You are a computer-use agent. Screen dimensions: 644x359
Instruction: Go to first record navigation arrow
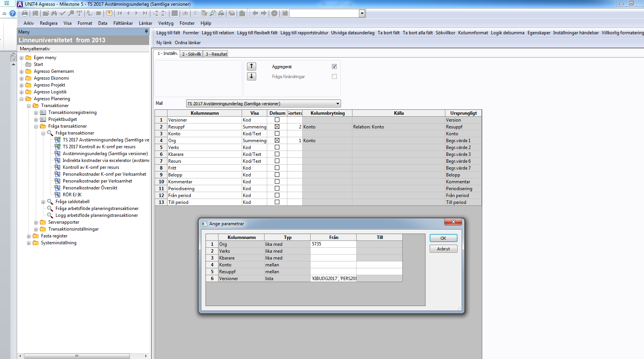[120, 13]
